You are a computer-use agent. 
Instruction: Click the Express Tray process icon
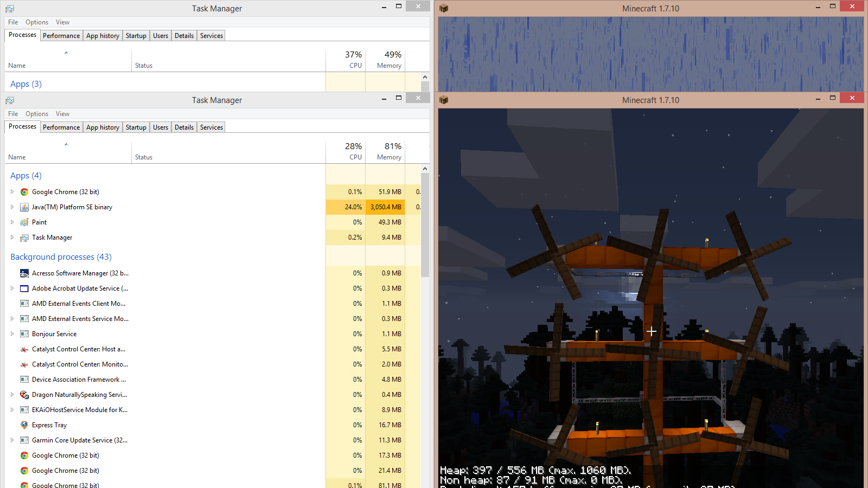24,425
